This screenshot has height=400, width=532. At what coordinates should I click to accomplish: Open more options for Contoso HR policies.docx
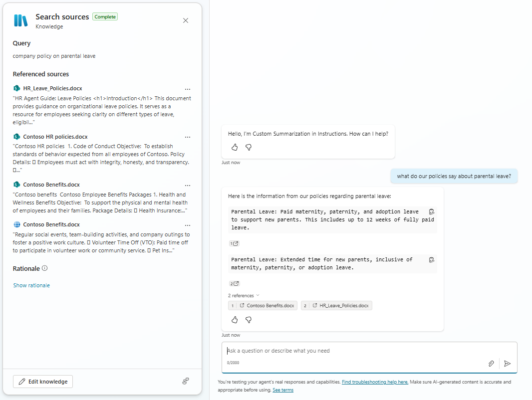coord(188,137)
